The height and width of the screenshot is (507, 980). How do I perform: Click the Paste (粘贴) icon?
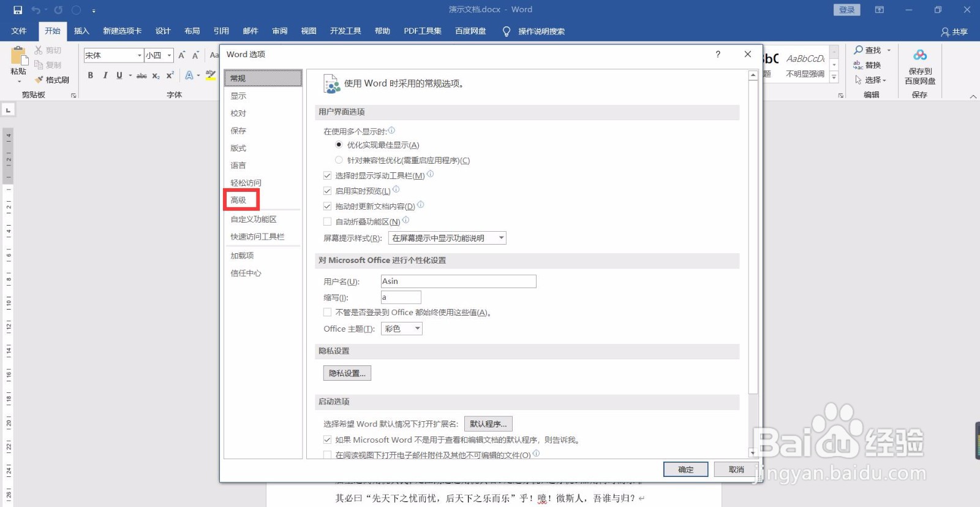[19, 56]
